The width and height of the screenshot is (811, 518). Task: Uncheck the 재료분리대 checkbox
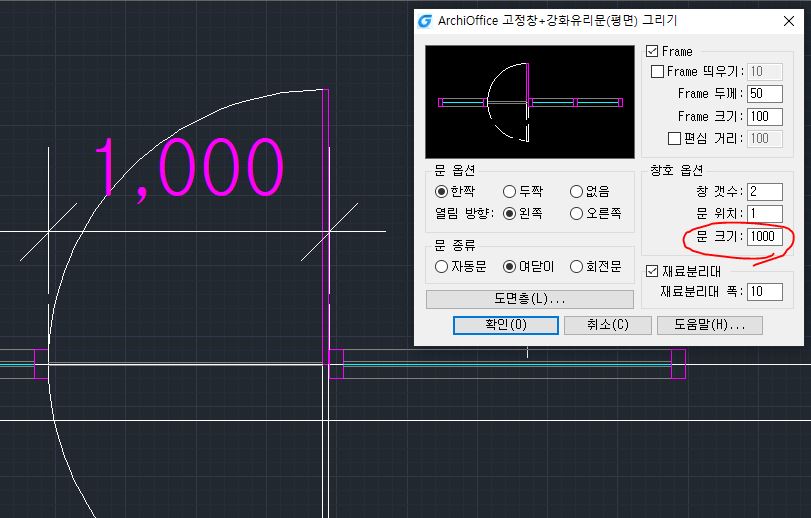pos(653,271)
